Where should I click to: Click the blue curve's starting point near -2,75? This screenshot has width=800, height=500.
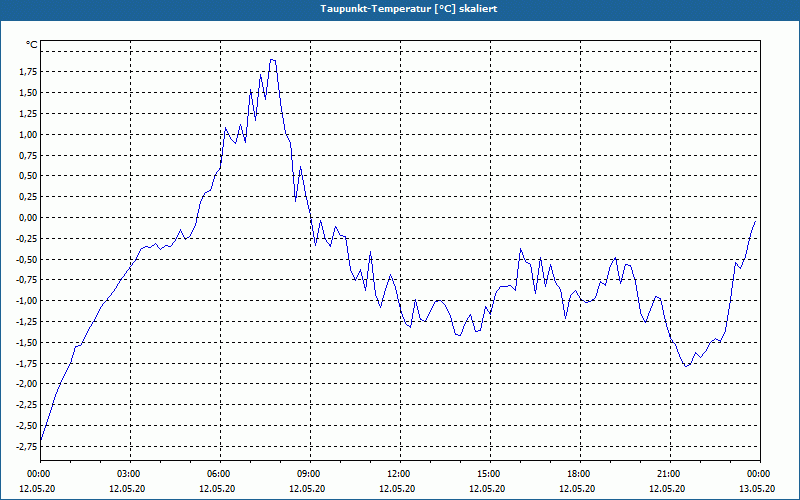click(41, 440)
